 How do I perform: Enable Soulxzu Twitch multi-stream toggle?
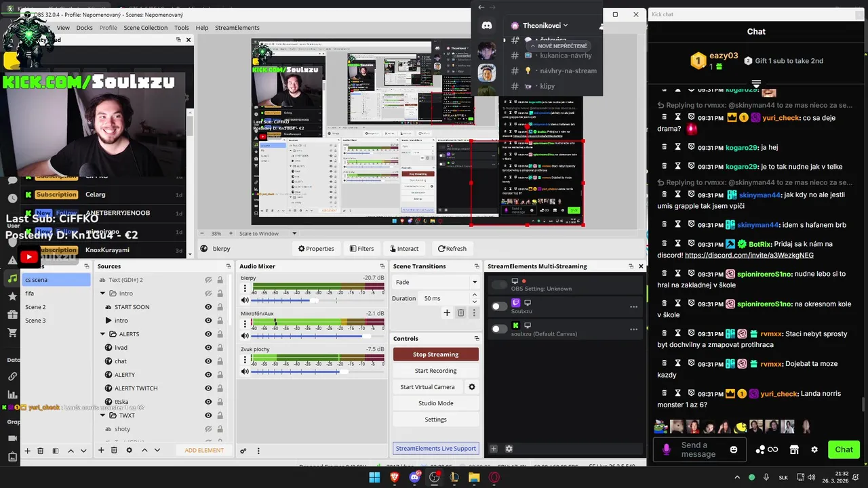click(499, 306)
